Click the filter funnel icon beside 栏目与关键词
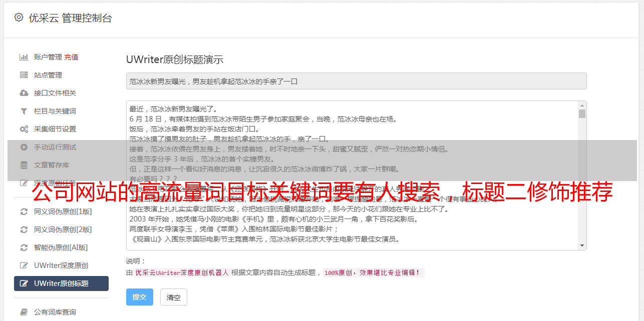The width and height of the screenshot is (644, 321). pos(24,111)
